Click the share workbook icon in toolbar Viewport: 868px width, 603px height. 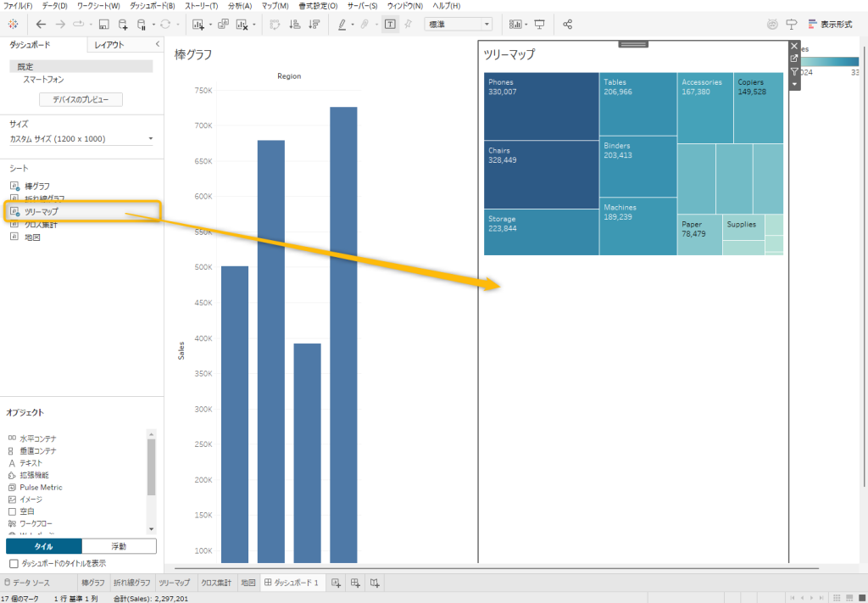pyautogui.click(x=568, y=25)
